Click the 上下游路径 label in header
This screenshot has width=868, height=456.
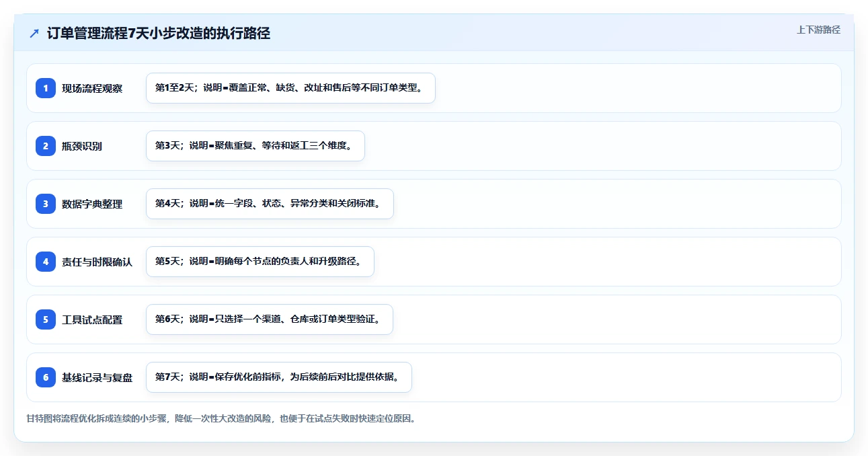[x=818, y=30]
